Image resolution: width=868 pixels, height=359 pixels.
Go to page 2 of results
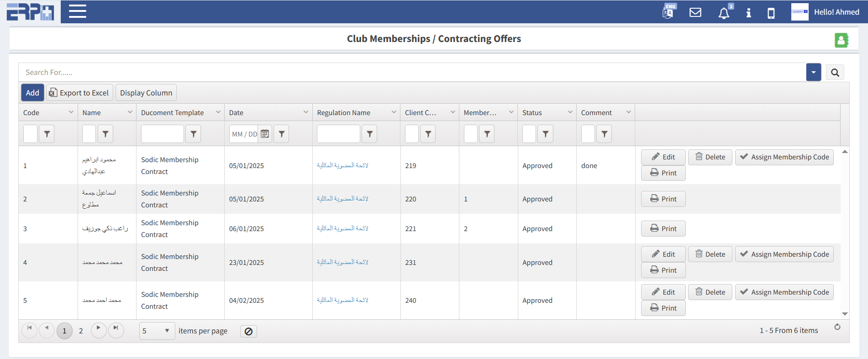pos(81,331)
